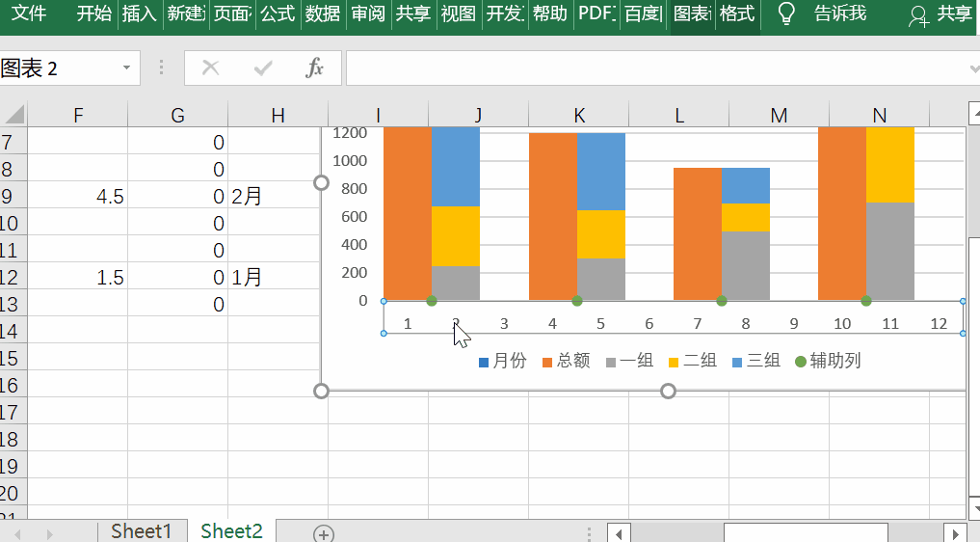980x542 pixels.
Task: Click legend entry 二组
Action: coord(693,361)
